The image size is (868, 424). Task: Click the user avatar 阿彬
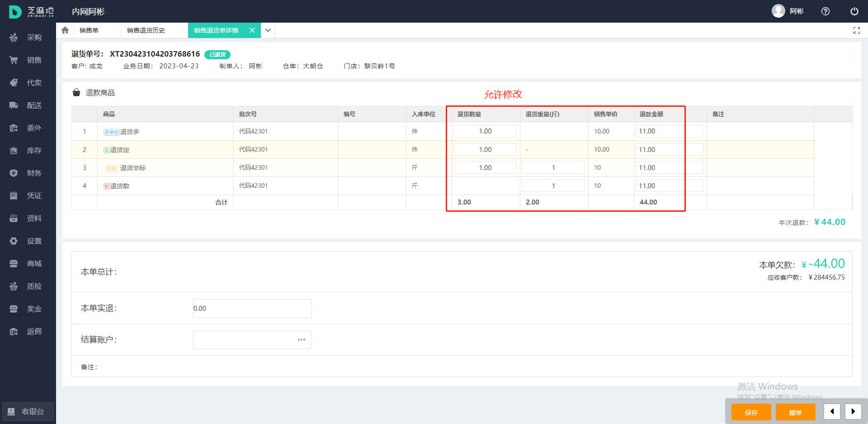[788, 11]
